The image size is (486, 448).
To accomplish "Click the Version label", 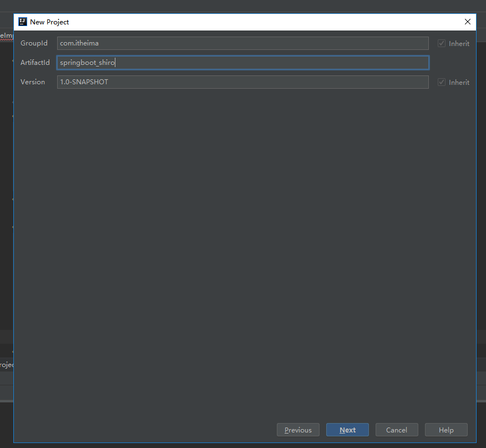I will [33, 82].
